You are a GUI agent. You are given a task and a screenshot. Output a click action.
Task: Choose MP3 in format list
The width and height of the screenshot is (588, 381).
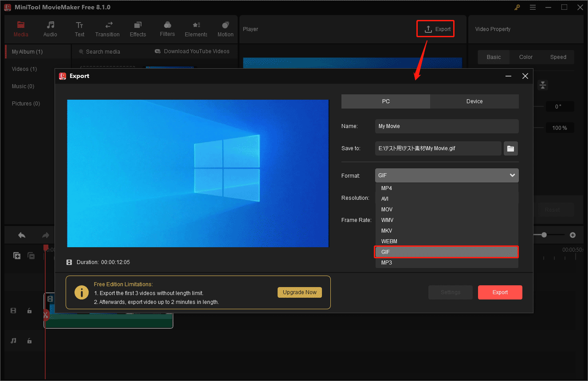(x=447, y=263)
